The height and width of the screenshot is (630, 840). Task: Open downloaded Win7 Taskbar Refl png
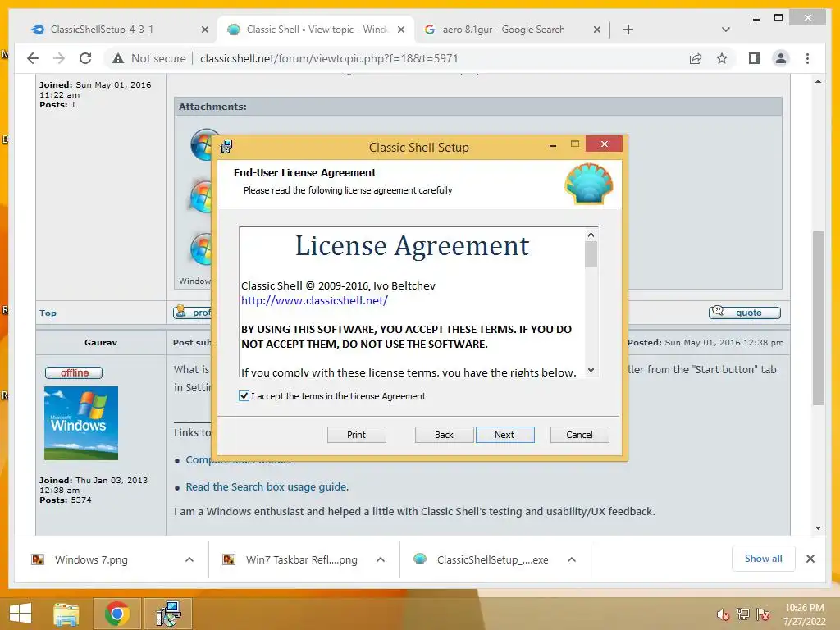(302, 559)
